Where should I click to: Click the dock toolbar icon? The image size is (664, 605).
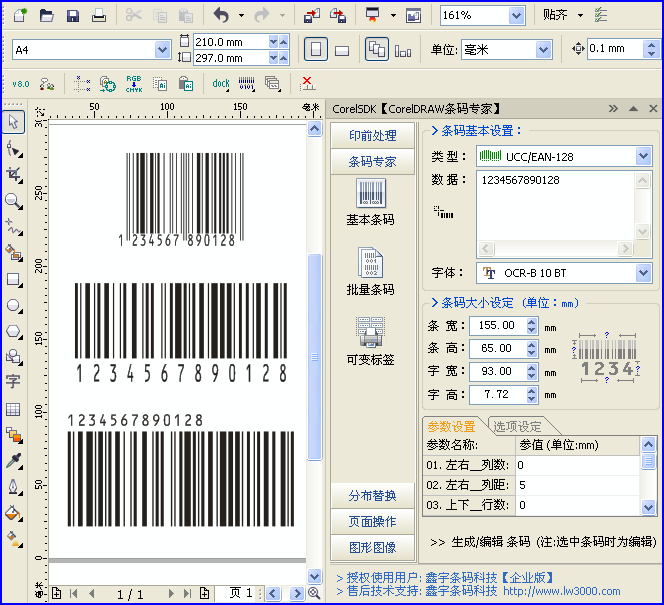tap(221, 84)
